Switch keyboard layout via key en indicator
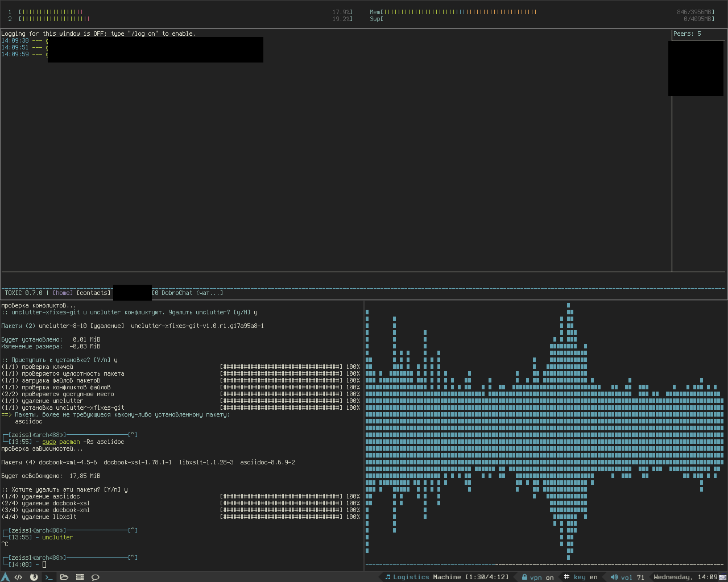 585,577
